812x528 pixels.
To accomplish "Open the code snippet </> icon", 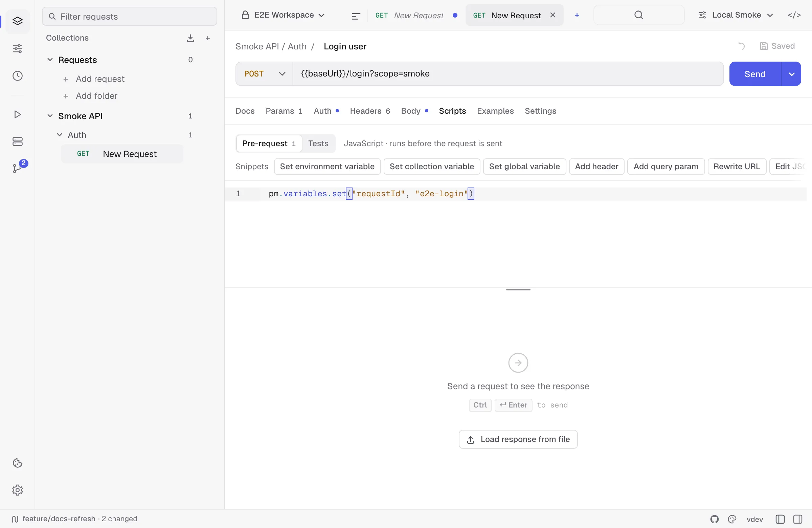I will 794,15.
